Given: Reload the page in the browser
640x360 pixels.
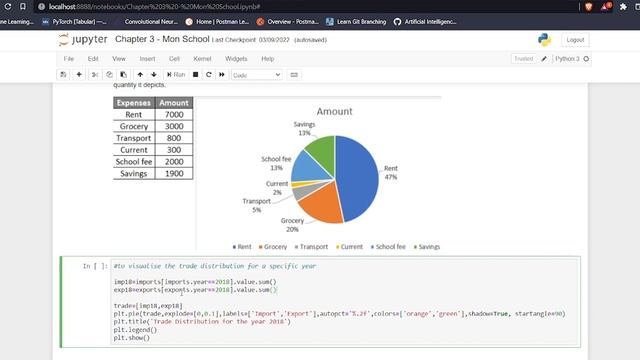Looking at the screenshot, I should pyautogui.click(x=7, y=7).
